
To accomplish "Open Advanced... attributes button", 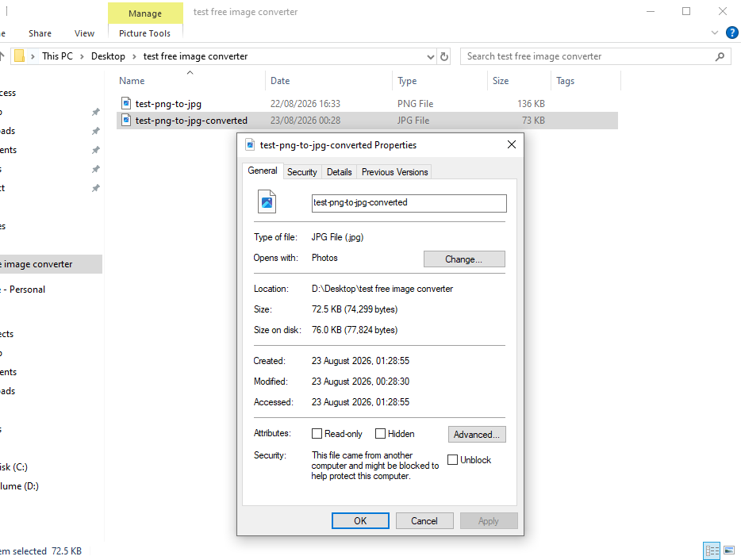I will [477, 435].
